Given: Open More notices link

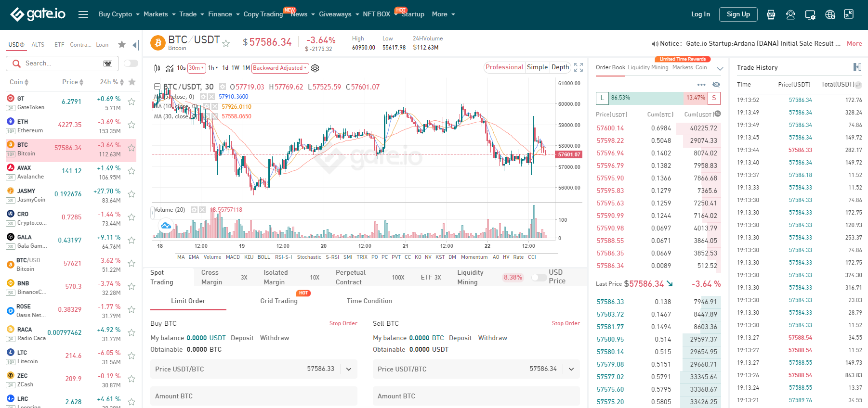Looking at the screenshot, I should [855, 43].
